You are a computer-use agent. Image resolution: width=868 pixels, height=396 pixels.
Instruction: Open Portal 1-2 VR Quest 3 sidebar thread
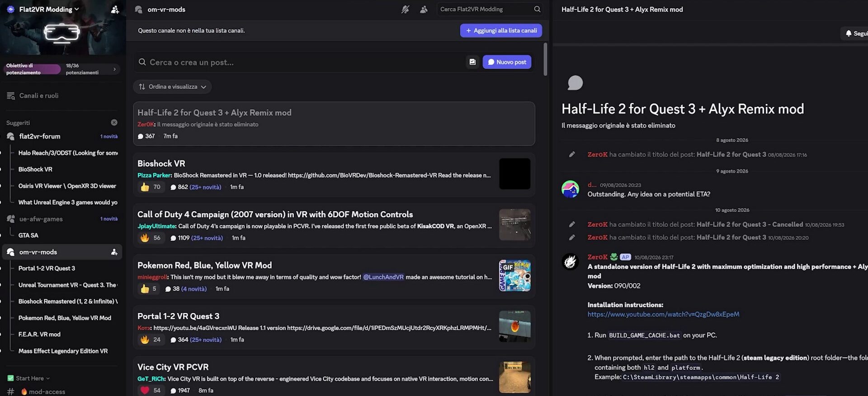point(47,268)
